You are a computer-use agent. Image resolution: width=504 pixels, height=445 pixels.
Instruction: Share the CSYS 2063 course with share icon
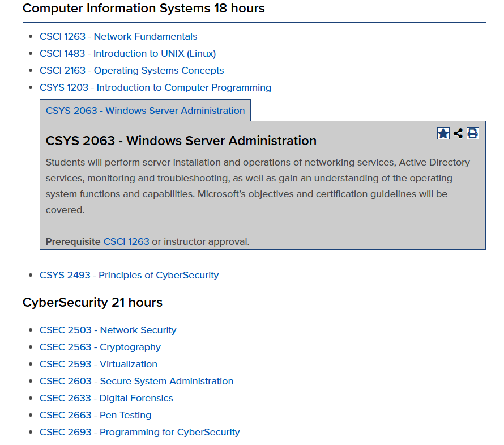458,133
